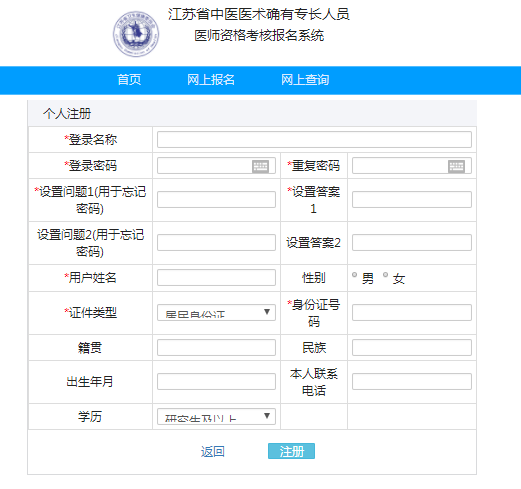This screenshot has width=521, height=489.
Task: Click the Jiangsu health commission logo emblem
Action: click(136, 34)
